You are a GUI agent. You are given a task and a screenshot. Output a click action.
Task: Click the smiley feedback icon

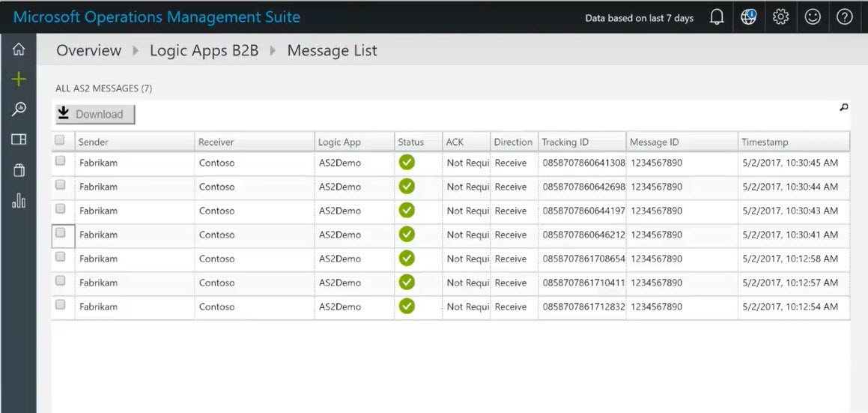pyautogui.click(x=812, y=17)
